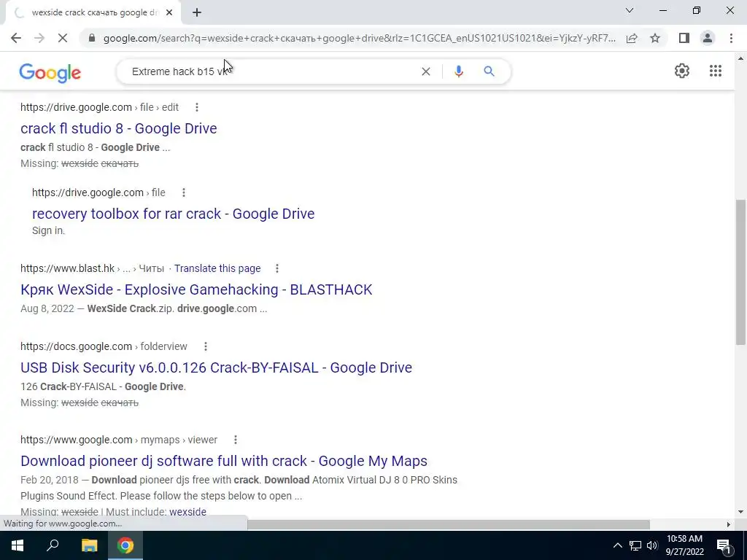747x560 pixels.
Task: Open recovery toolbox for rar crack result
Action: coord(174,214)
